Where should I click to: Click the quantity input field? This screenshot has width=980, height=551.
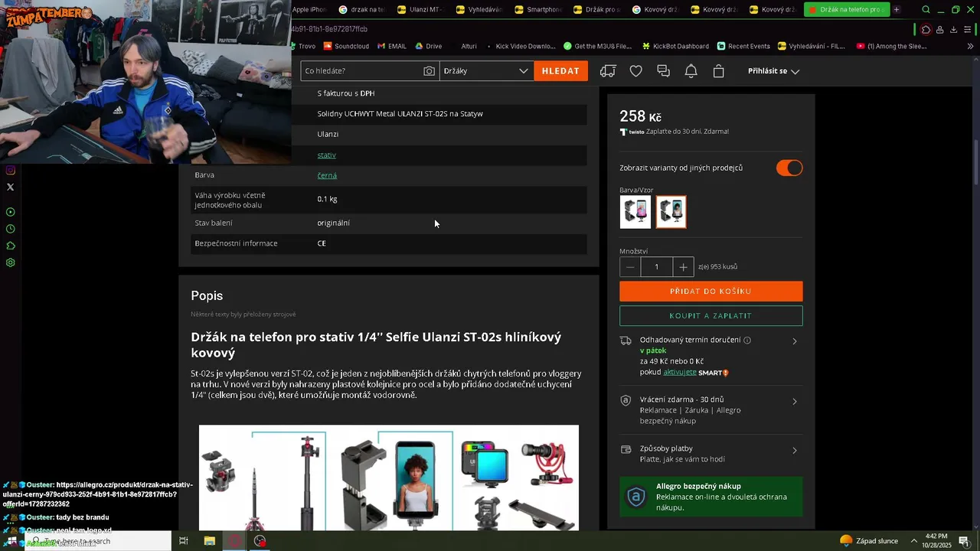(656, 267)
